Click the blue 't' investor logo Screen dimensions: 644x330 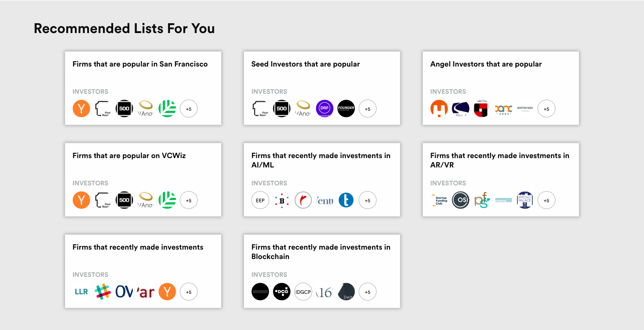click(x=346, y=200)
